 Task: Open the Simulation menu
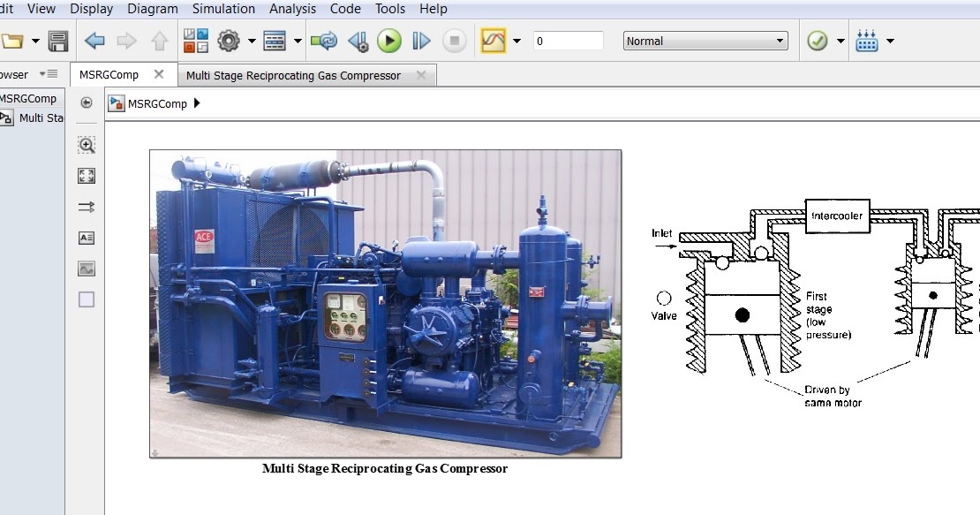223,9
